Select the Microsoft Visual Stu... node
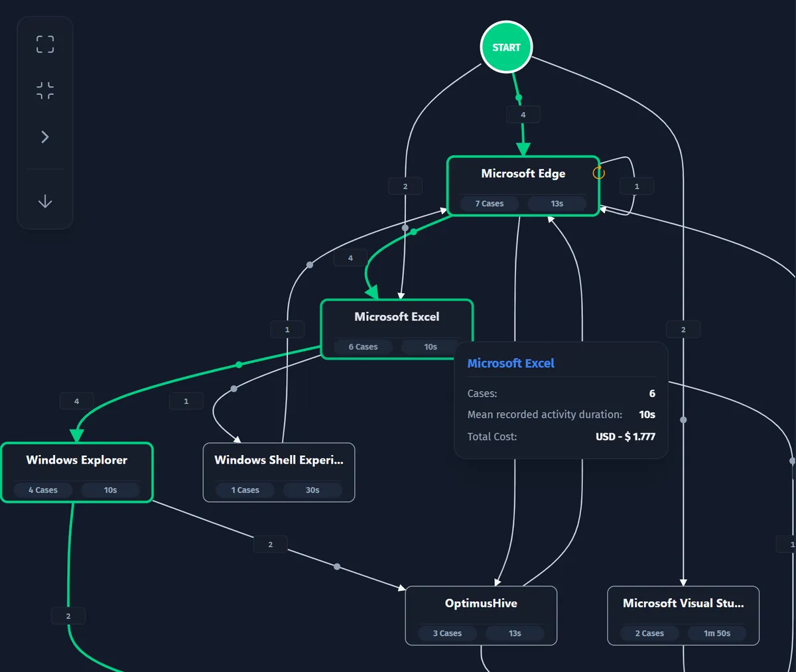 coord(683,616)
